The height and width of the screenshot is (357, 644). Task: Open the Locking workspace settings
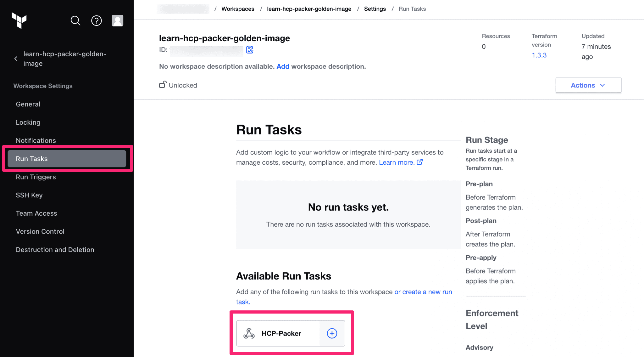tap(28, 122)
